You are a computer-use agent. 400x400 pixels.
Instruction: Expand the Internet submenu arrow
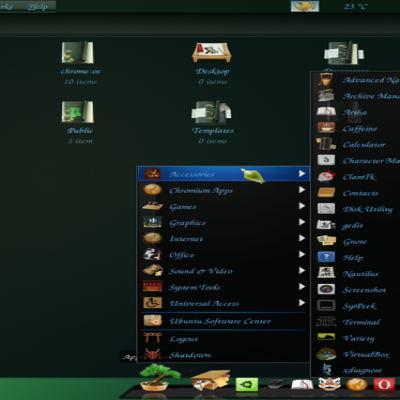click(x=302, y=238)
